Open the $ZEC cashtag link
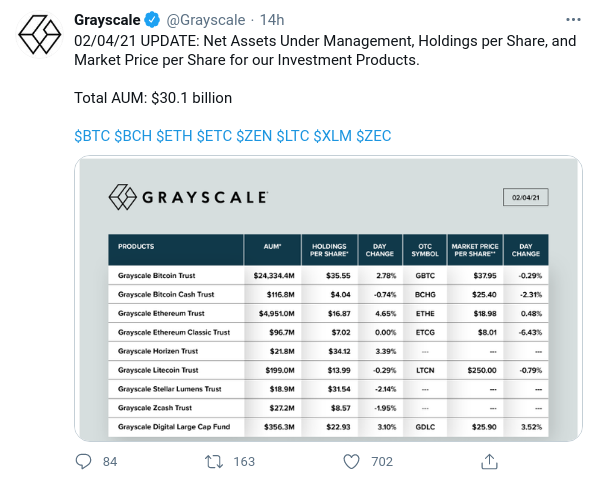The height and width of the screenshot is (481, 598). (x=374, y=136)
